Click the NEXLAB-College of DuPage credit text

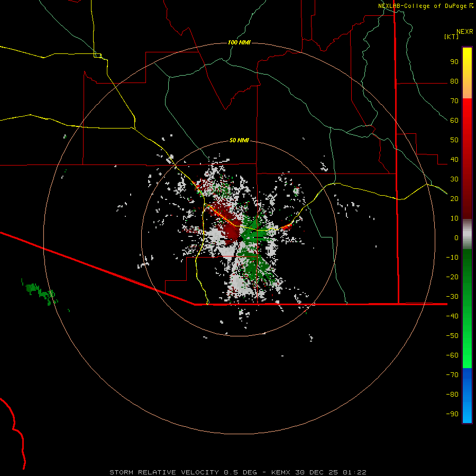point(422,6)
